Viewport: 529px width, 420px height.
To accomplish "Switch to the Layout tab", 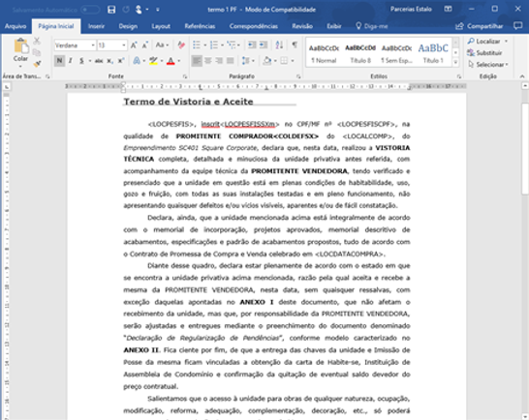I will tap(161, 26).
